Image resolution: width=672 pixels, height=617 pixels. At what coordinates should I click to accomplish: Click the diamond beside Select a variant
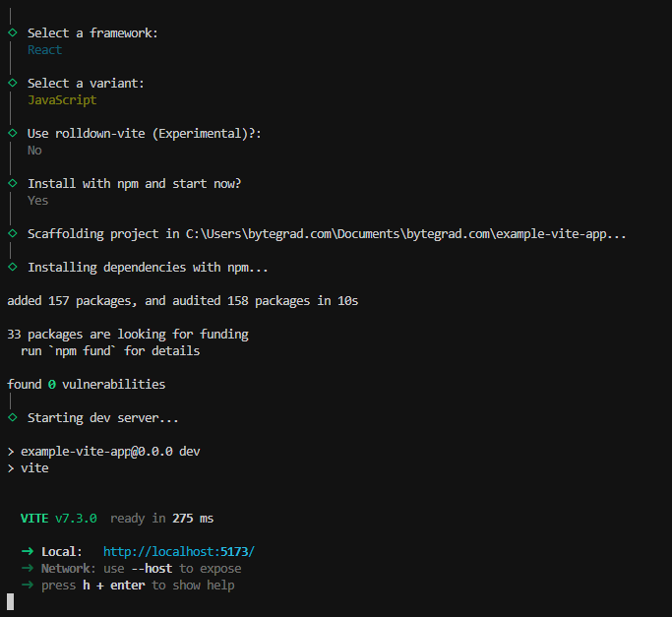pos(12,83)
